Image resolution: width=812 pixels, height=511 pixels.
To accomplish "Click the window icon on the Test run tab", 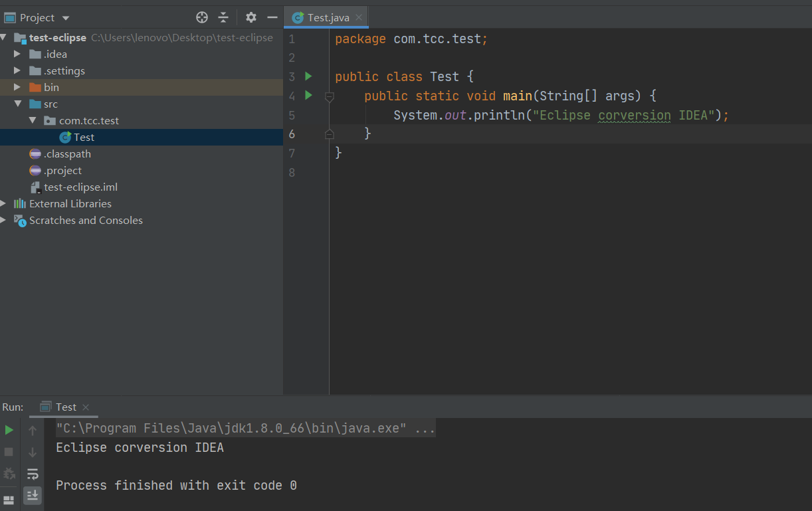I will click(46, 407).
